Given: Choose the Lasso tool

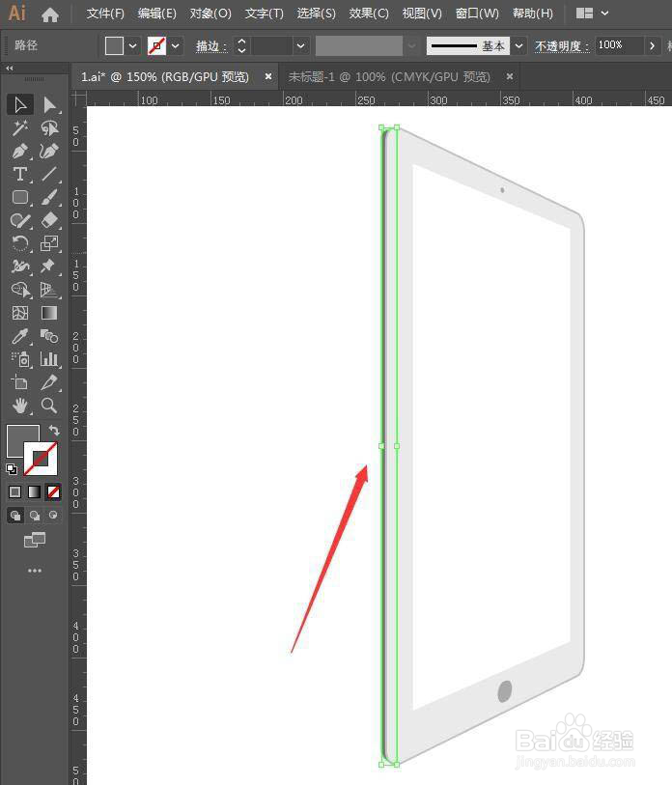Looking at the screenshot, I should coord(49,128).
